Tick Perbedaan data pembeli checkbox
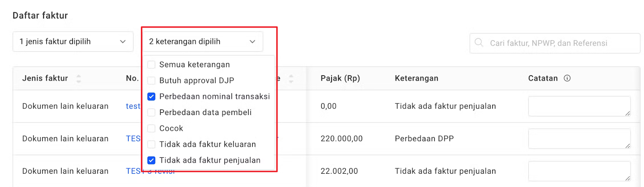This screenshot has height=187, width=644. (151, 113)
